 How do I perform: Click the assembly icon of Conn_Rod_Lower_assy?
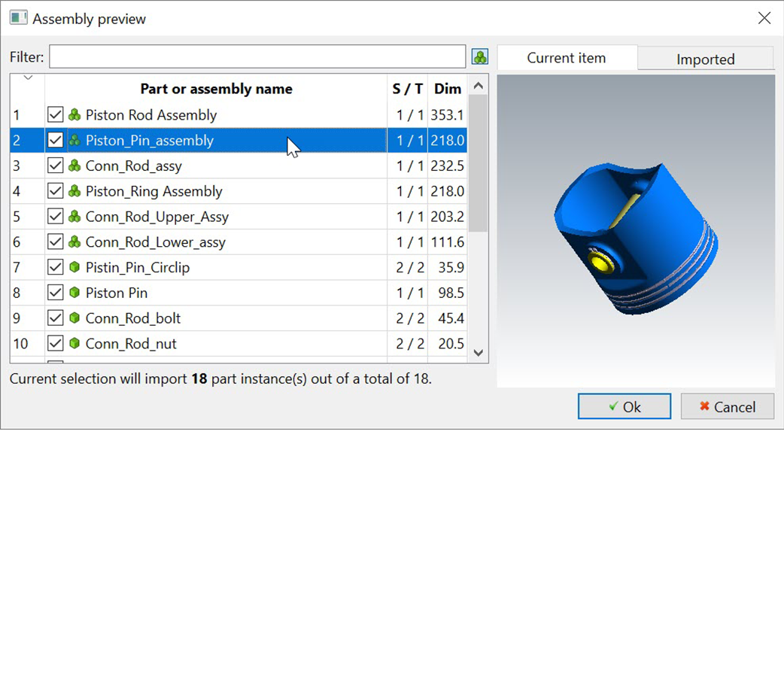74,242
